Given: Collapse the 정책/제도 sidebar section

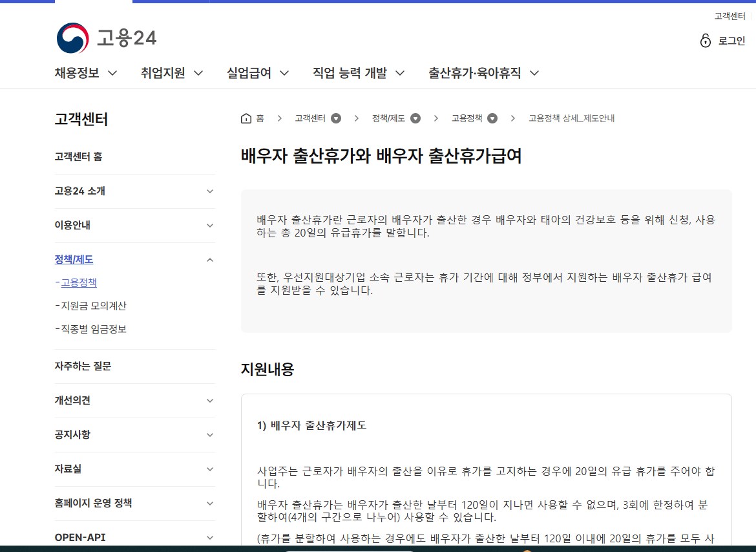Looking at the screenshot, I should [x=209, y=259].
